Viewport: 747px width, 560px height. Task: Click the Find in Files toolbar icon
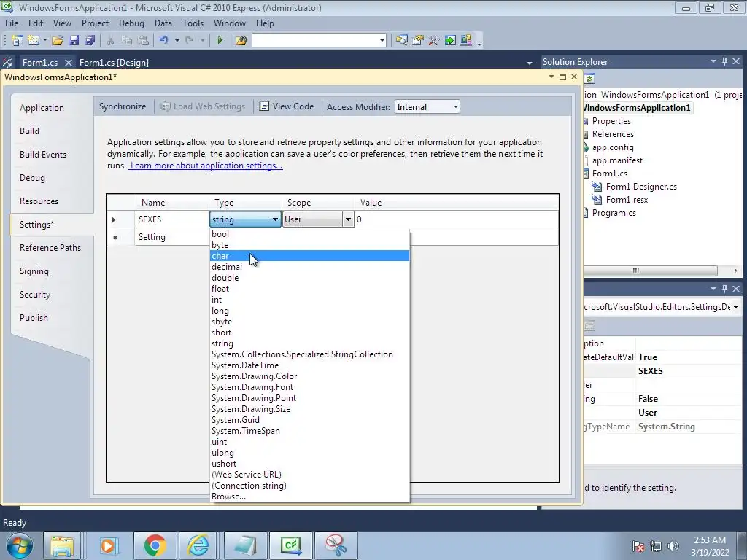point(241,41)
